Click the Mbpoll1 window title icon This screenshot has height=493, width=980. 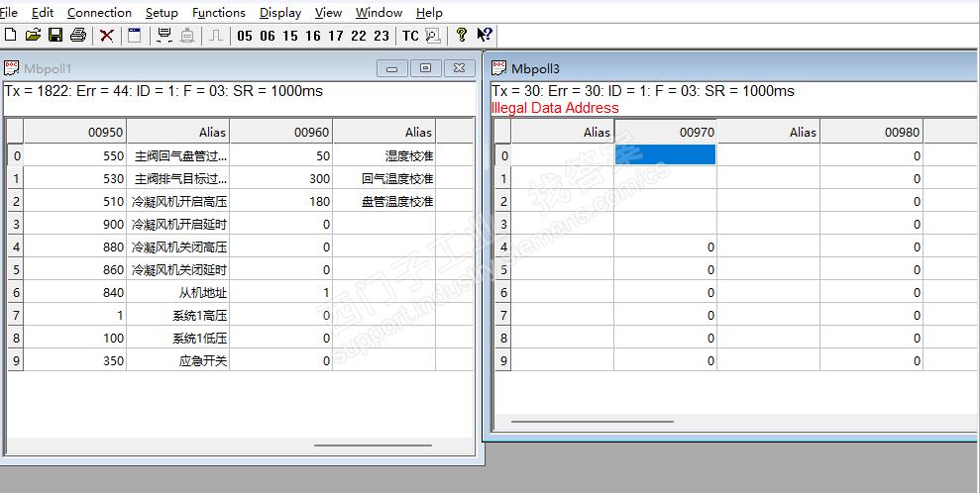11,68
